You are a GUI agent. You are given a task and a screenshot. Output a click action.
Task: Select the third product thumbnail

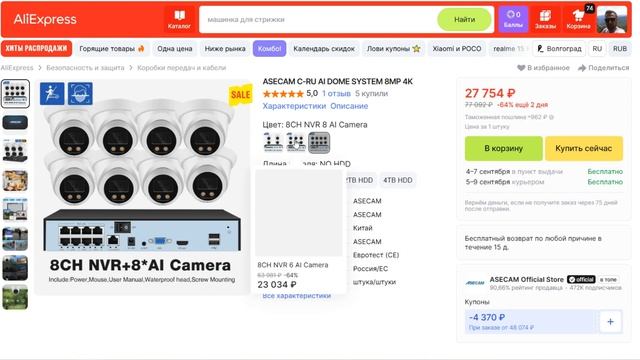tap(15, 150)
